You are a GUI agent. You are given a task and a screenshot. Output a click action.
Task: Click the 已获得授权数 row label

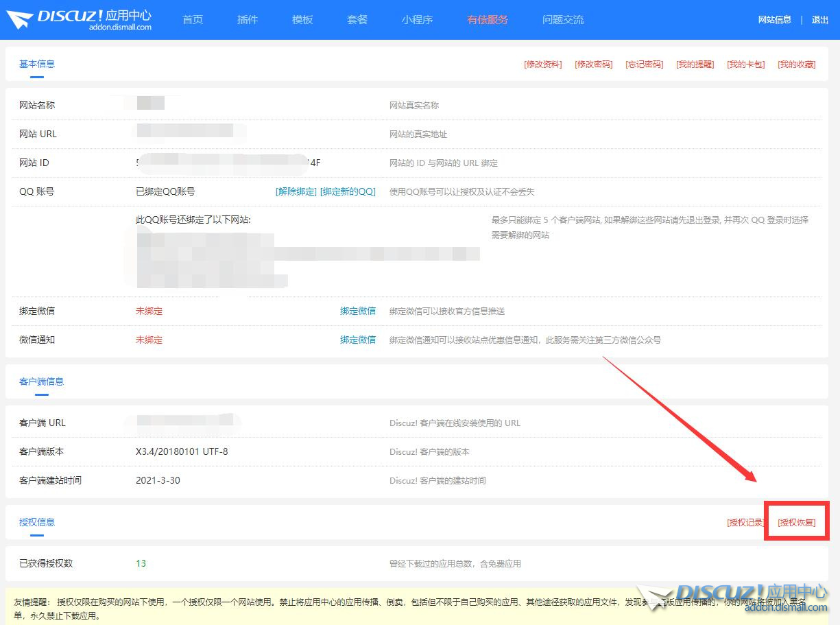46,563
